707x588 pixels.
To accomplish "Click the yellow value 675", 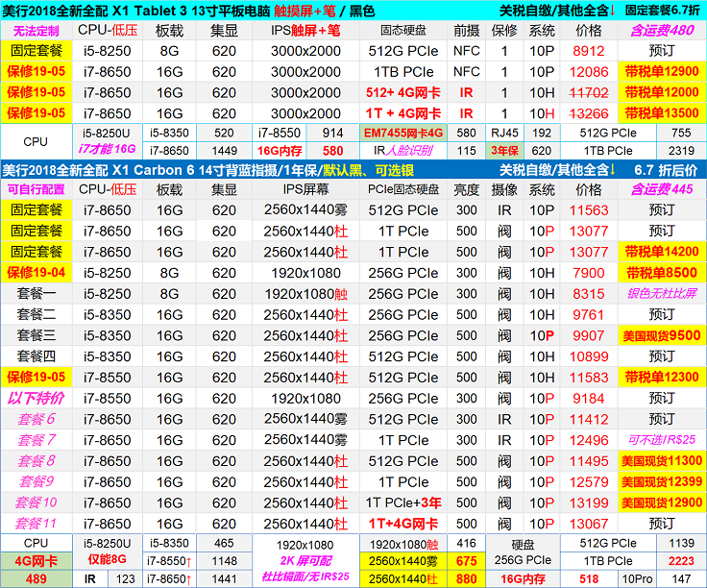I will point(466,561).
